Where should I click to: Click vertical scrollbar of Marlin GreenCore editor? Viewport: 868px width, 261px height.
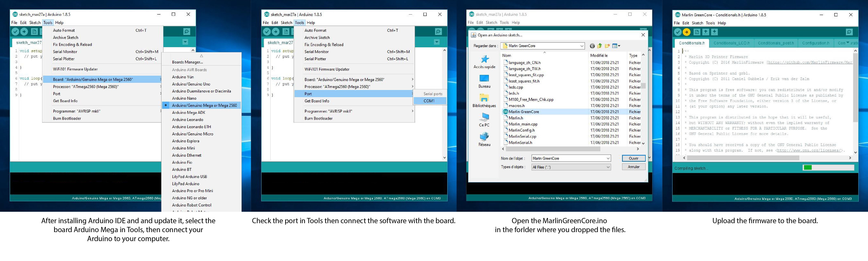(x=855, y=87)
